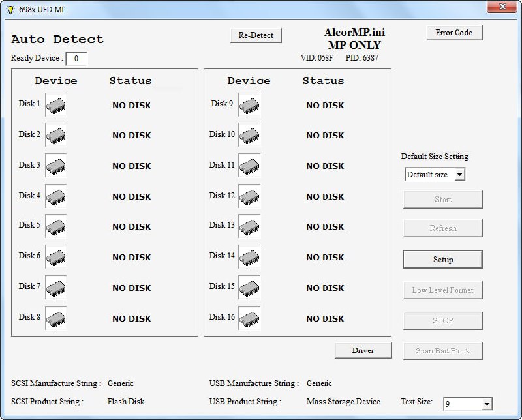Click the Disk 2 chip icon
This screenshot has width=522, height=420.
(x=55, y=135)
